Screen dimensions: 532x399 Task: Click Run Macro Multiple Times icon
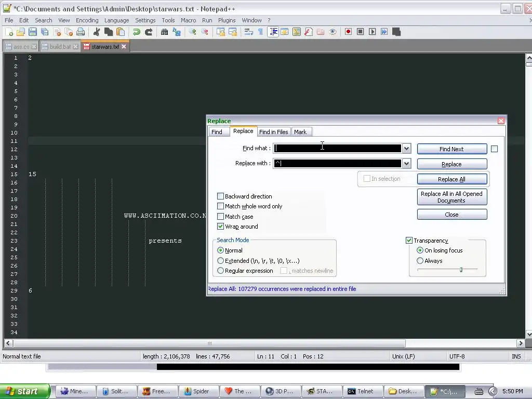pyautogui.click(x=384, y=32)
